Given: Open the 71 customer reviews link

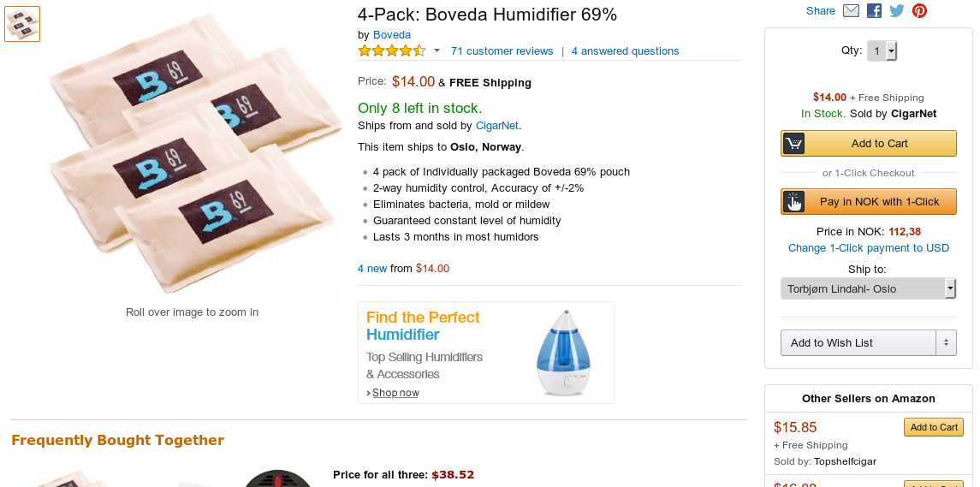Looking at the screenshot, I should pos(502,51).
